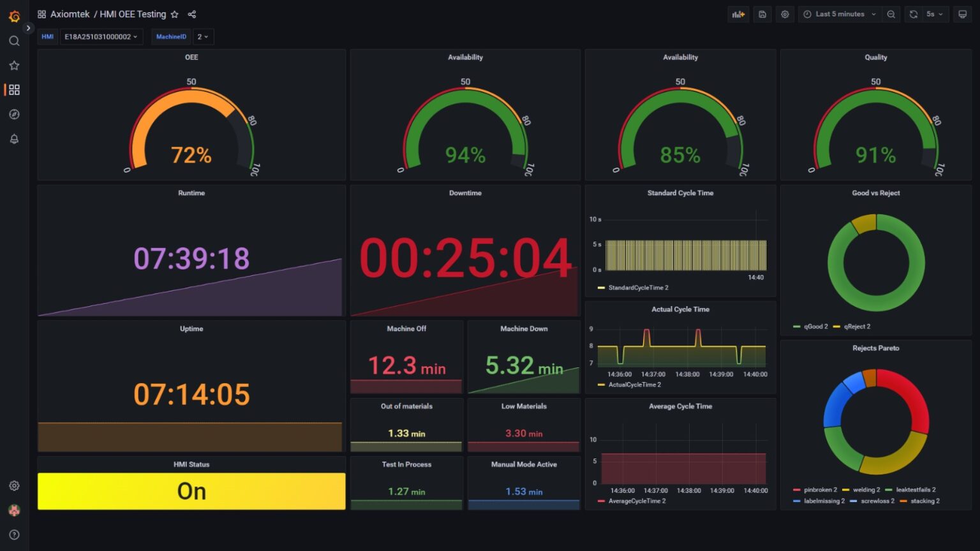Open Dashboards from the sidebar menu

[x=14, y=89]
